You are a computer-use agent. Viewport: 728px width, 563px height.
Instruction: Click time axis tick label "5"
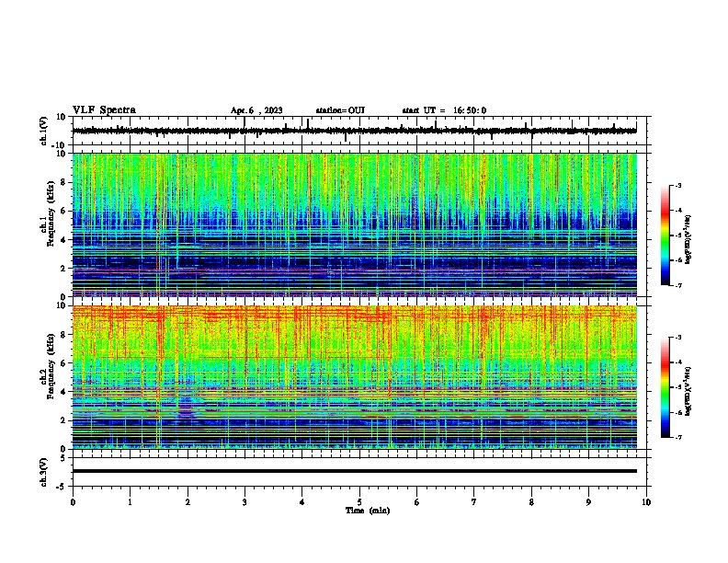click(x=359, y=502)
